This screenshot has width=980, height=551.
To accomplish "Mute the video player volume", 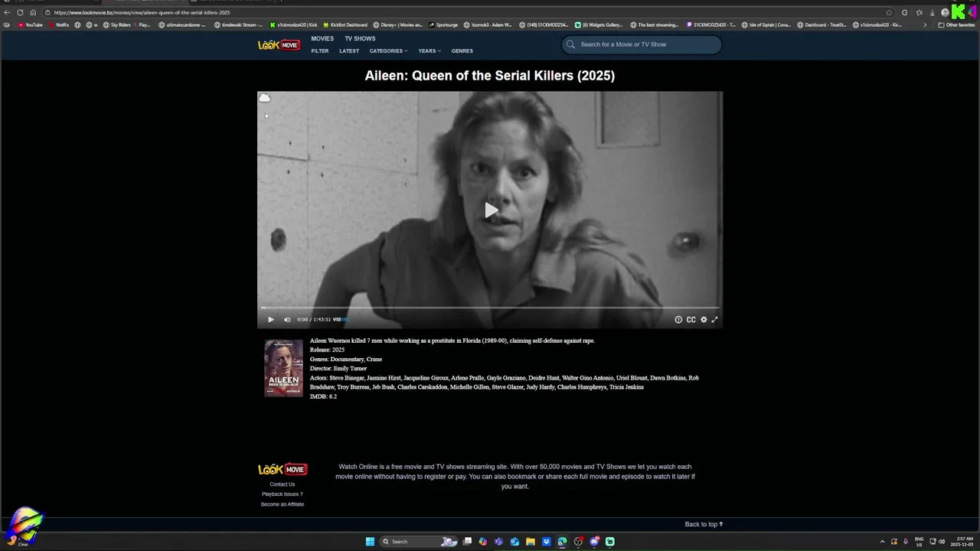I will [287, 320].
